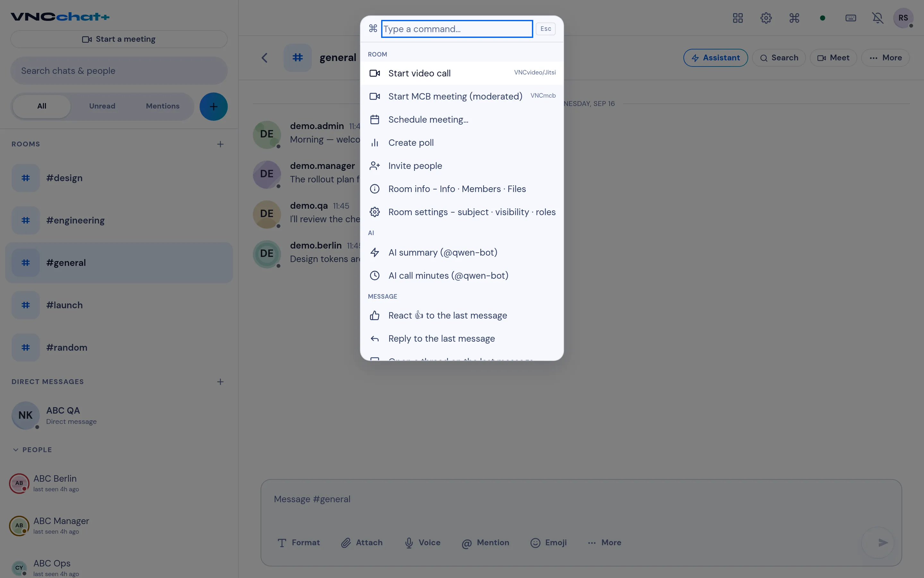Focus Search chats & people field
The height and width of the screenshot is (578, 924).
coord(119,71)
